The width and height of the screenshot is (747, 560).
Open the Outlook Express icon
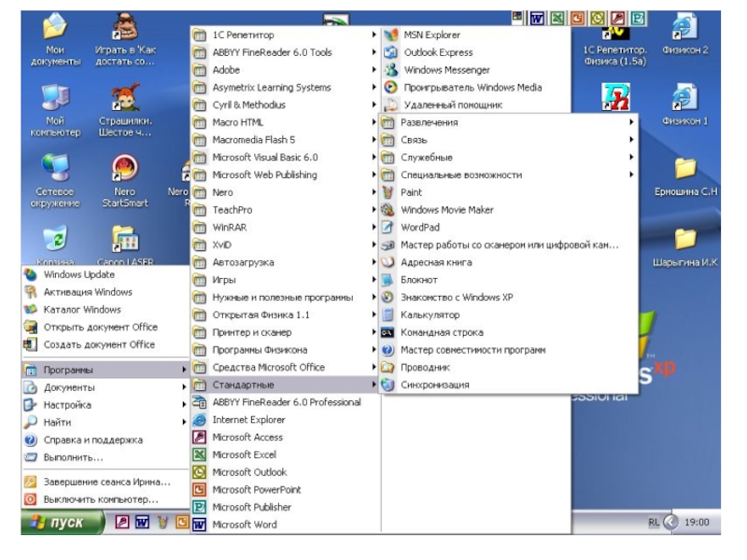click(391, 52)
